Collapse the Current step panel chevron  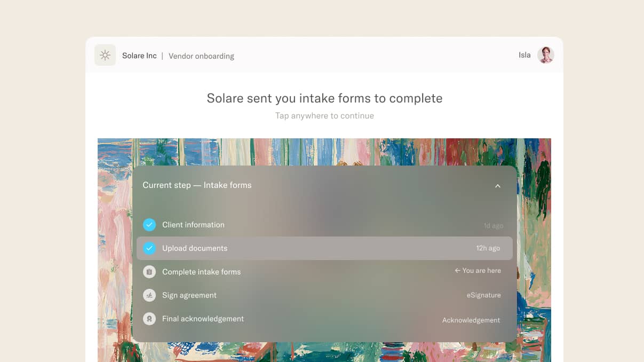(x=497, y=186)
